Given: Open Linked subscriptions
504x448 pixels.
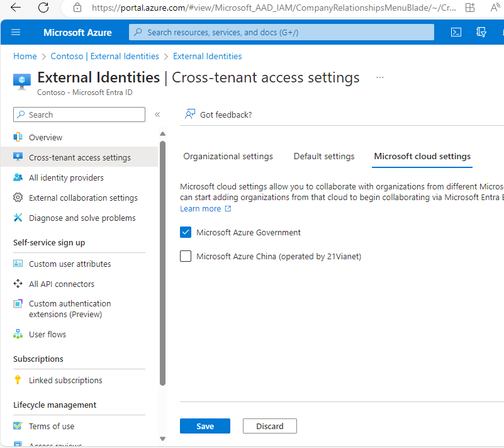Looking at the screenshot, I should 65,380.
